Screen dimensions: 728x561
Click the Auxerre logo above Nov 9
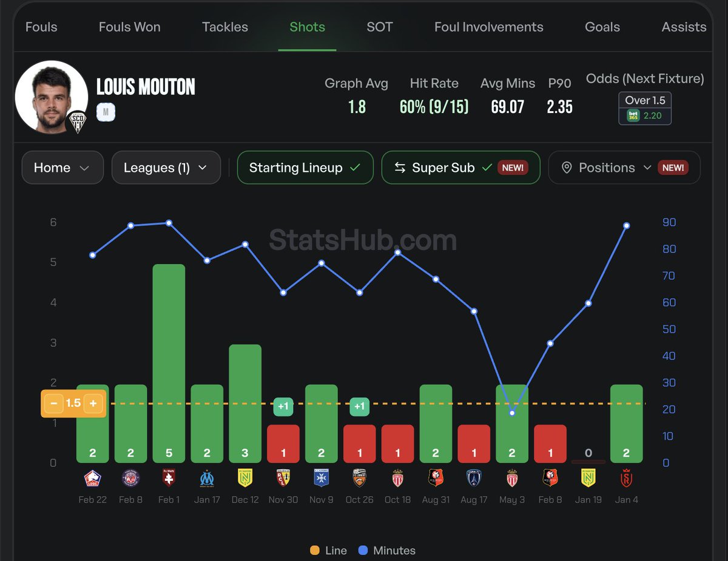322,478
